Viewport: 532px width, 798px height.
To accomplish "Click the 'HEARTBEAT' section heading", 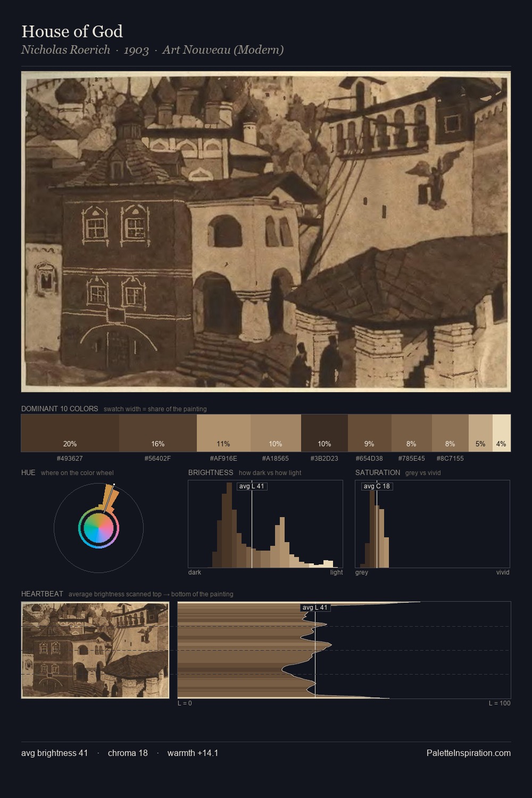I will pyautogui.click(x=42, y=594).
